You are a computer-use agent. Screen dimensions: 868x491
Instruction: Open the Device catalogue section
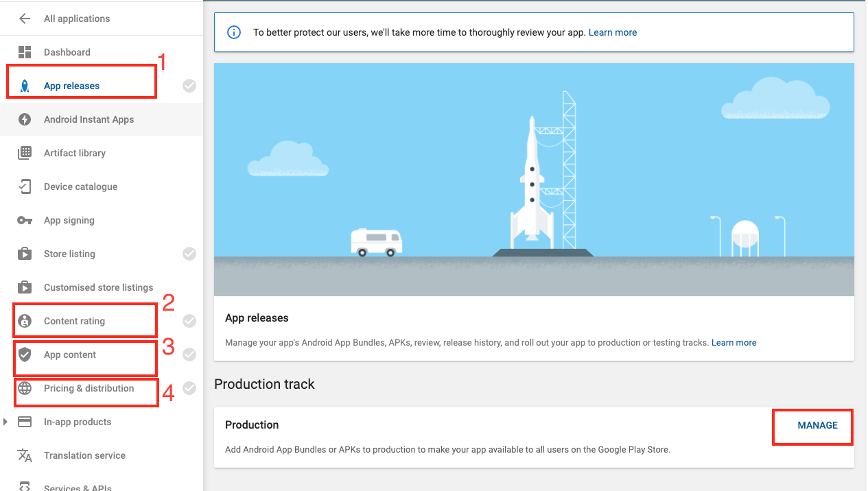point(81,187)
